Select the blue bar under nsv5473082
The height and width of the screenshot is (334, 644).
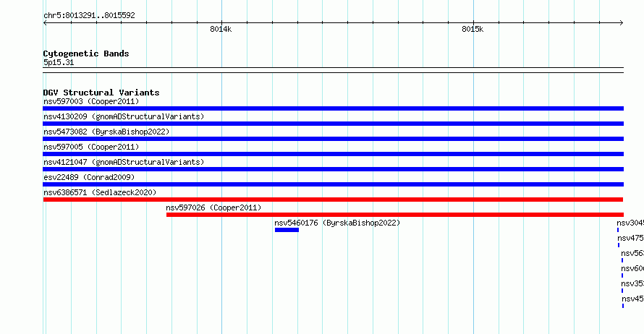pyautogui.click(x=333, y=139)
